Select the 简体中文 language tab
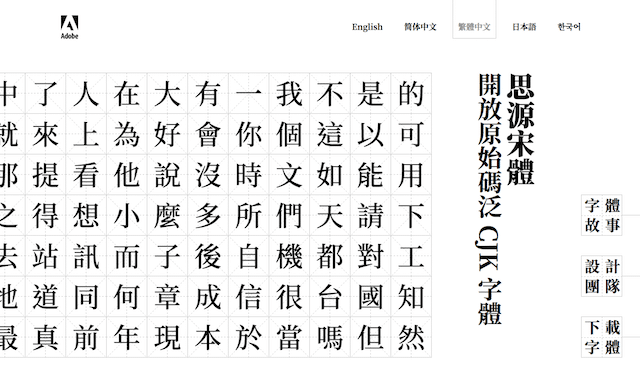Image resolution: width=640 pixels, height=381 pixels. [x=420, y=27]
